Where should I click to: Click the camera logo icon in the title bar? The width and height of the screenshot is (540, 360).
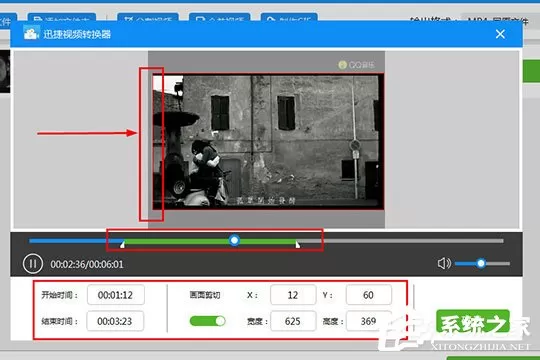(x=31, y=34)
